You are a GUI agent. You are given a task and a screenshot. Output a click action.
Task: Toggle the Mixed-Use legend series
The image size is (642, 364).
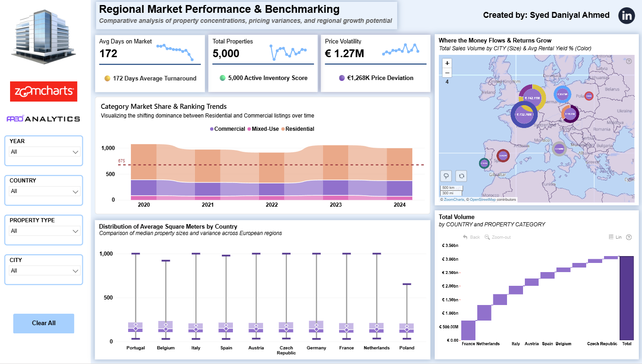click(263, 129)
